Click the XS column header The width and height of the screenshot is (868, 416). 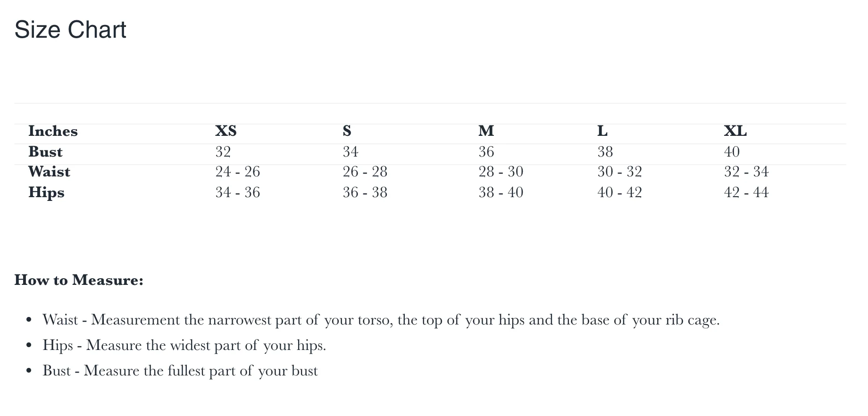tap(226, 131)
